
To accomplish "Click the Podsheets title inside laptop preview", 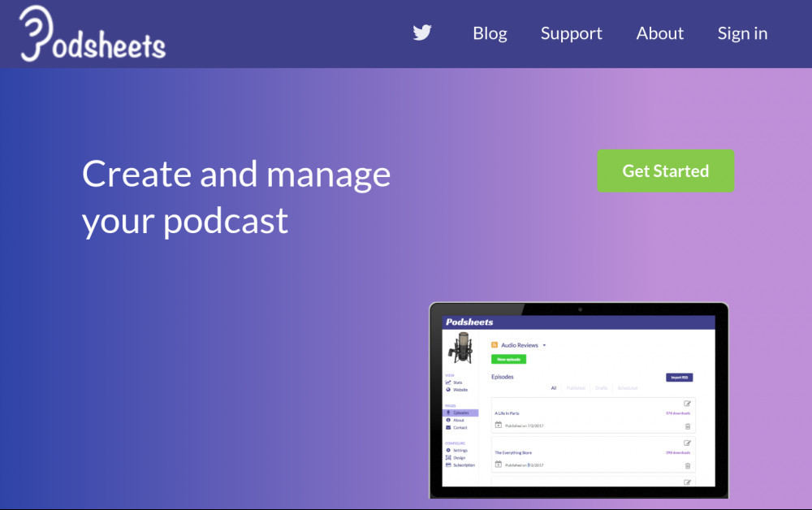I will [469, 322].
